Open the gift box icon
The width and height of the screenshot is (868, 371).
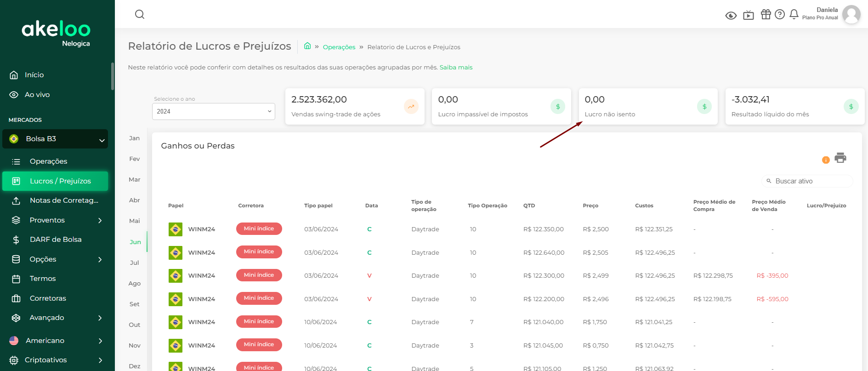pyautogui.click(x=766, y=14)
